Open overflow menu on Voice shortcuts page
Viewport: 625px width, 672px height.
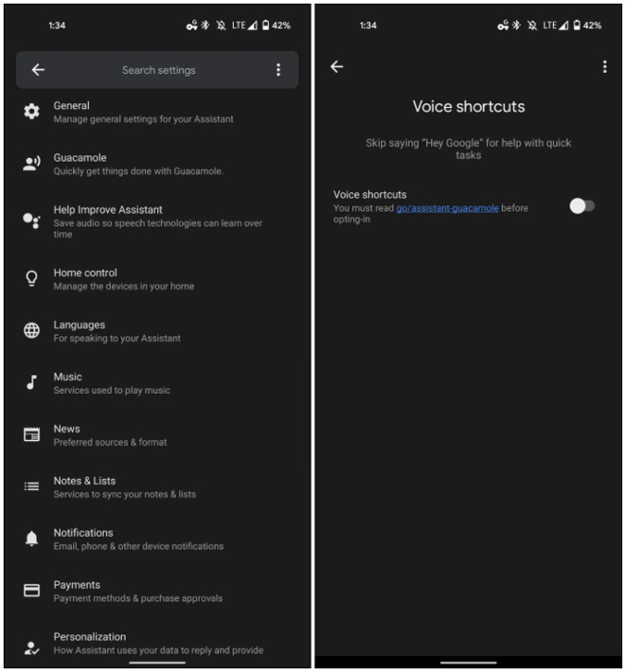(x=604, y=67)
